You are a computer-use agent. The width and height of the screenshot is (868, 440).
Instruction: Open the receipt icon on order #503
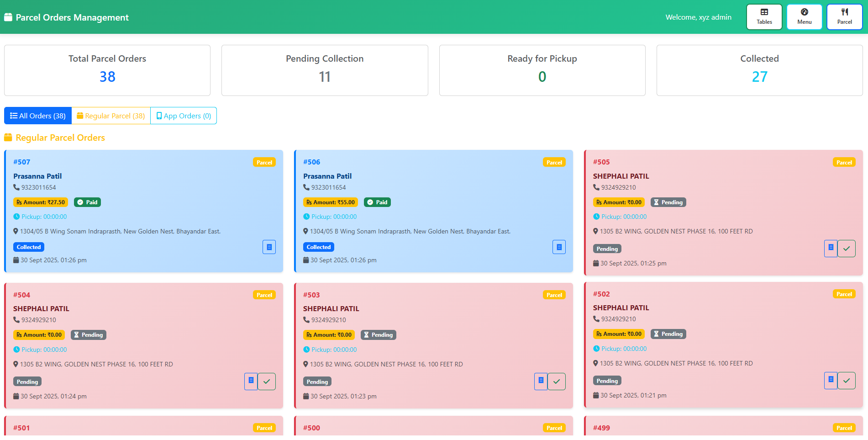click(x=541, y=381)
